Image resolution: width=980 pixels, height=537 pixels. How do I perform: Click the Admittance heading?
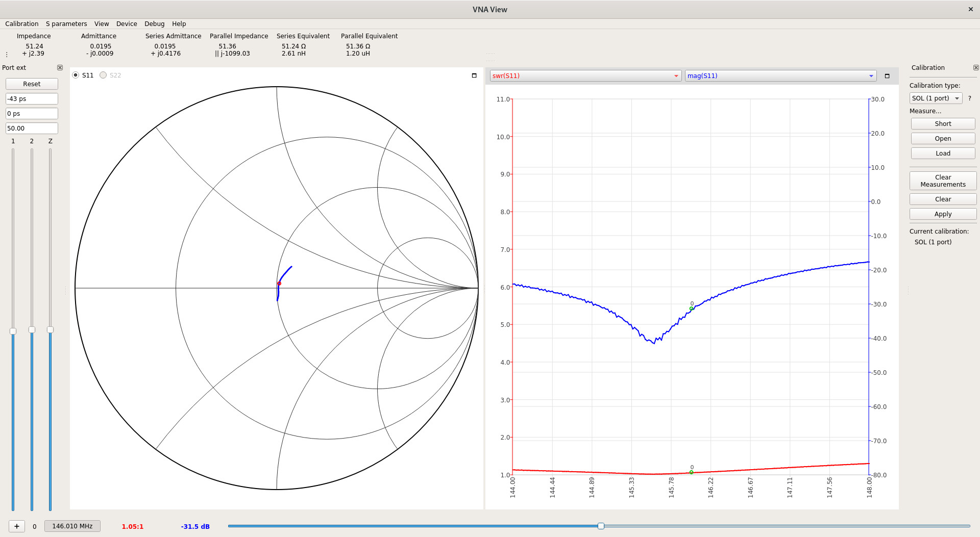(x=99, y=36)
